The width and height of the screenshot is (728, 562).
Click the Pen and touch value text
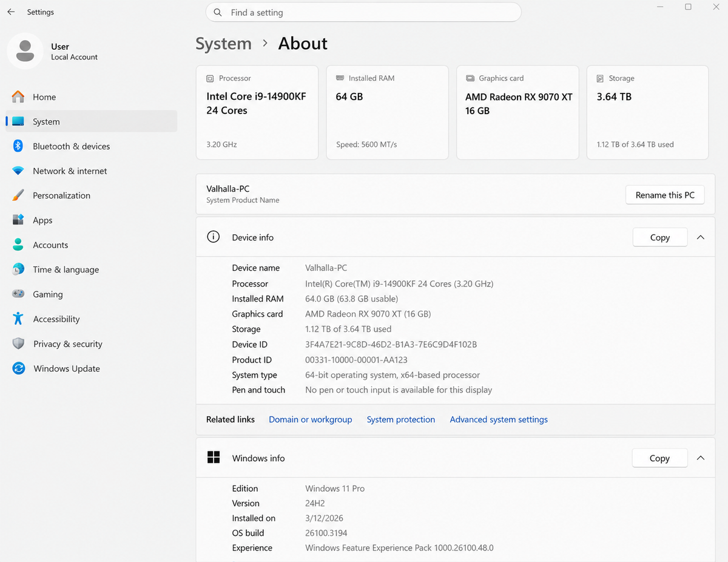point(399,390)
